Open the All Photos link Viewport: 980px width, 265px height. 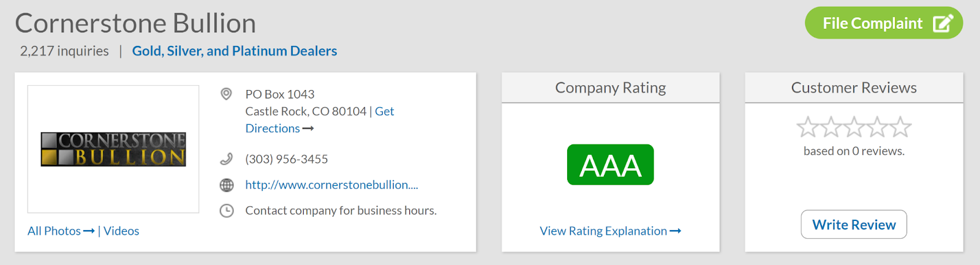pos(61,231)
